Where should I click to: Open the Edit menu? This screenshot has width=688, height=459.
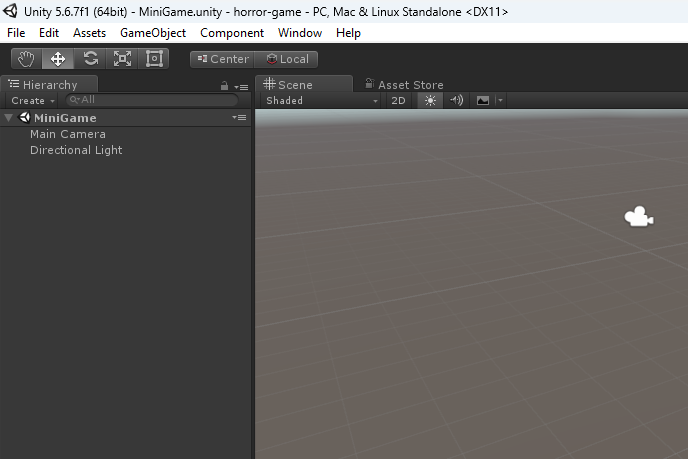tap(49, 33)
